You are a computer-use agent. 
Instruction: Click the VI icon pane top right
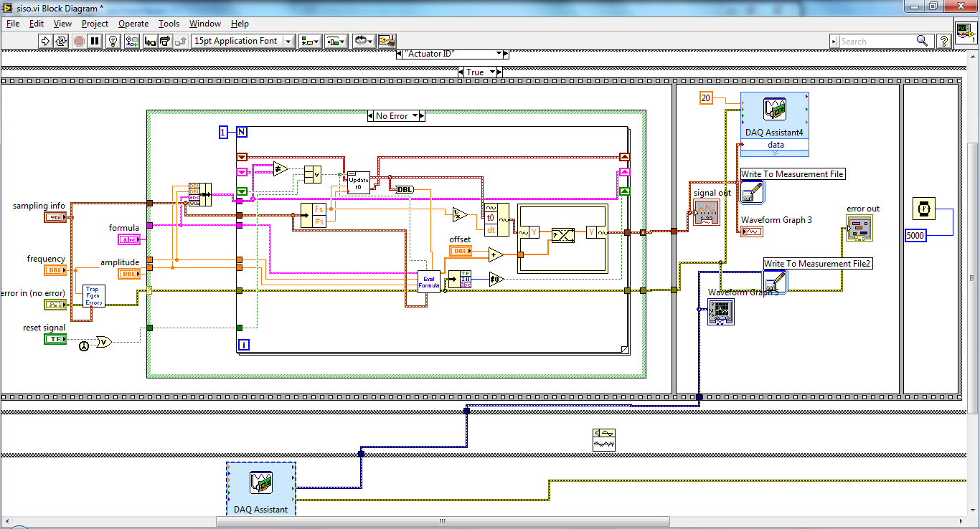coord(966,33)
